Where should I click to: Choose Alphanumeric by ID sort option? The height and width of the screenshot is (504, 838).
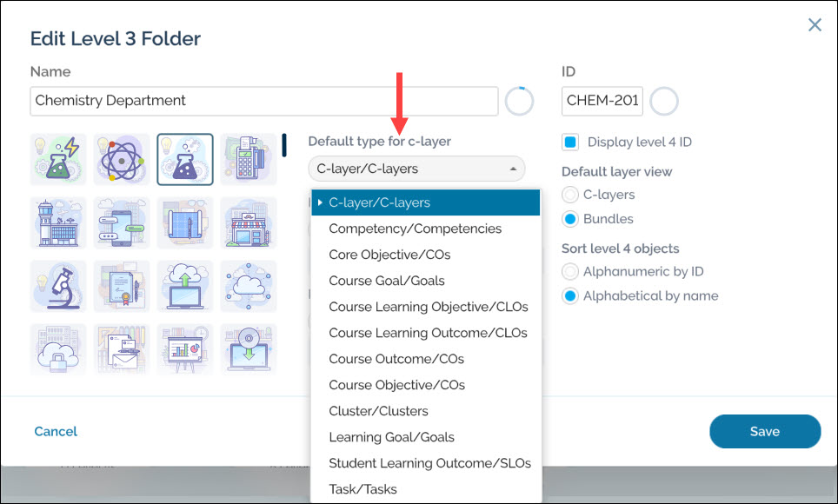[570, 271]
